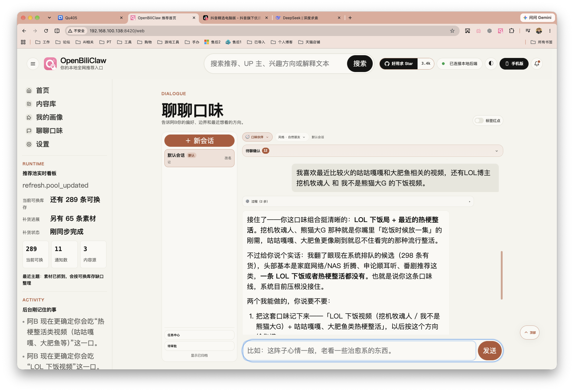Focus the chat message input field

tap(359, 351)
